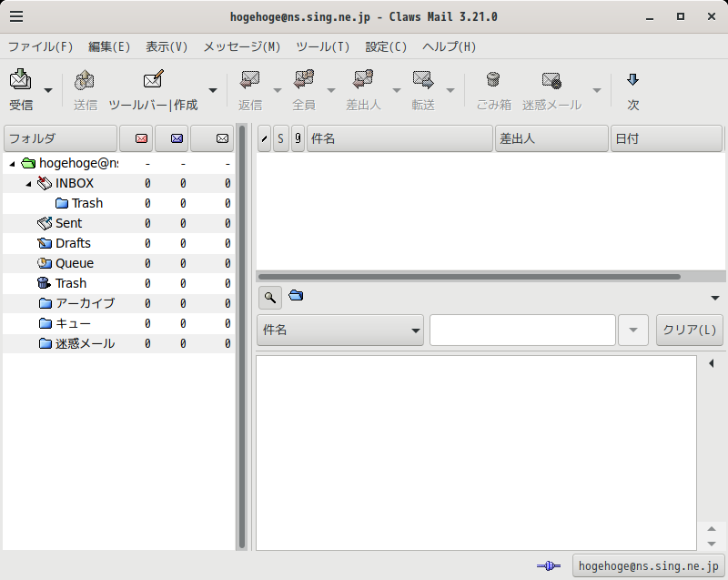Screen dimensions: 728x580
Task: Click the Trash (ごみ箱) toolbar icon
Action: [493, 79]
